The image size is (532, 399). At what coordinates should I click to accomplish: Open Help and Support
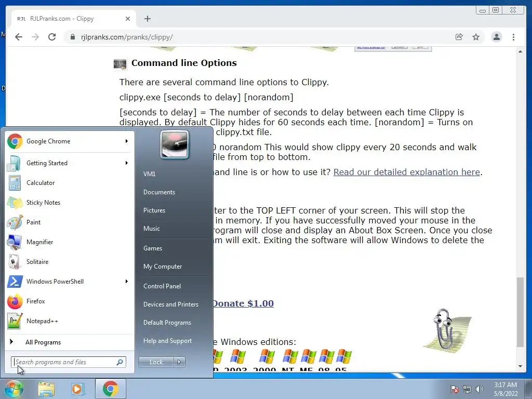(167, 341)
